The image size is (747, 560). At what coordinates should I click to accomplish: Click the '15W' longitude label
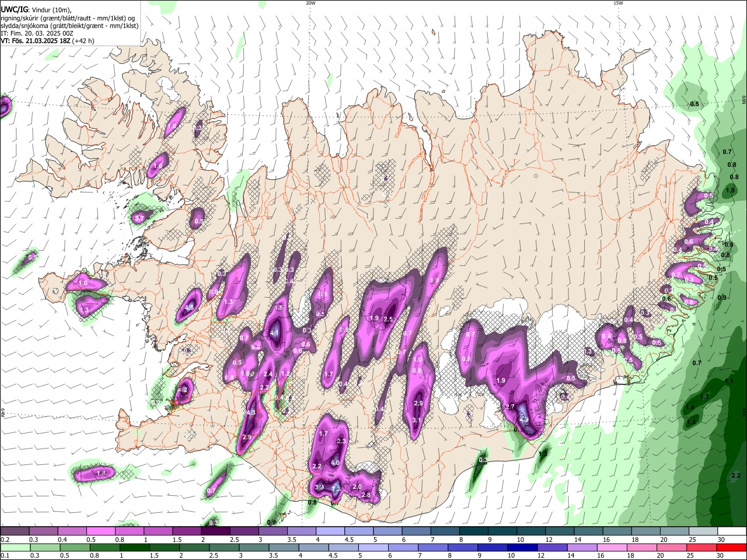(x=617, y=3)
